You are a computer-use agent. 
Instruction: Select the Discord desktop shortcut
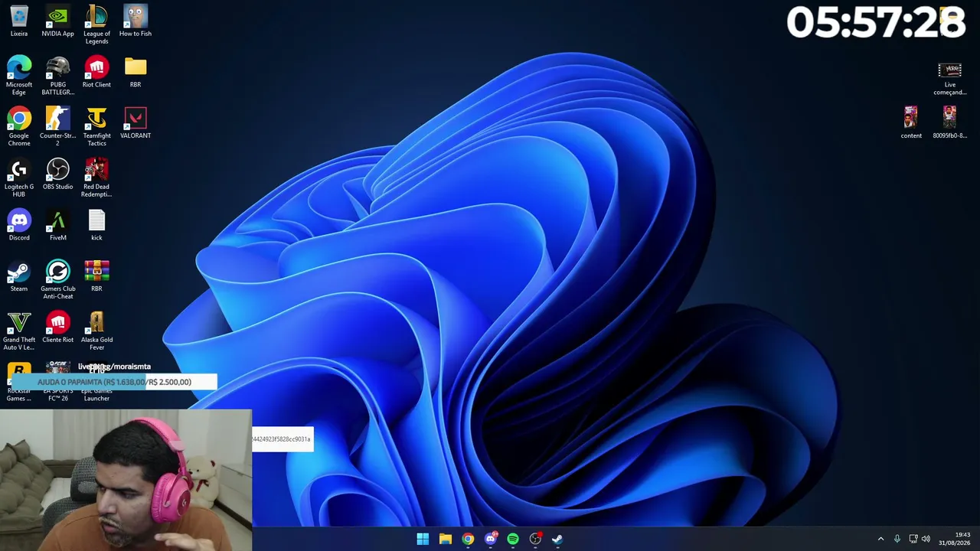[19, 225]
